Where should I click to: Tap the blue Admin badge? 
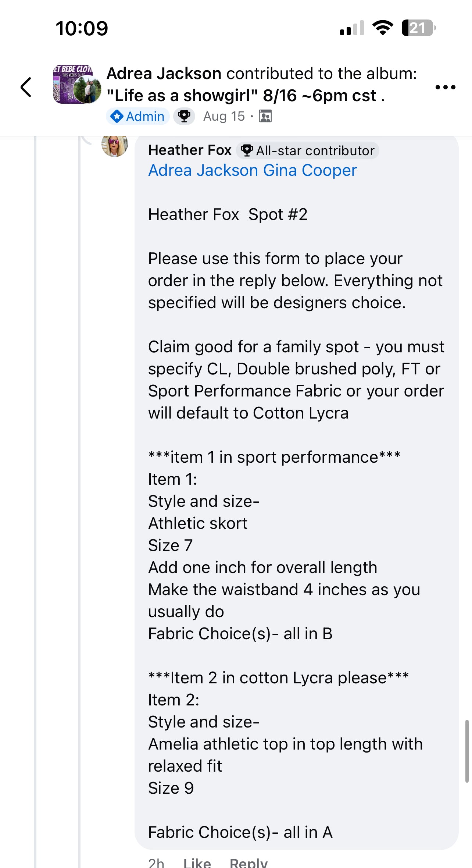138,116
